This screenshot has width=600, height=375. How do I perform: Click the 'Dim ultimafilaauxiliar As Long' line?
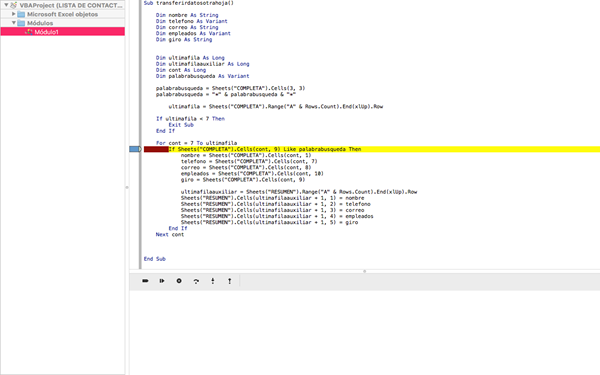202,64
